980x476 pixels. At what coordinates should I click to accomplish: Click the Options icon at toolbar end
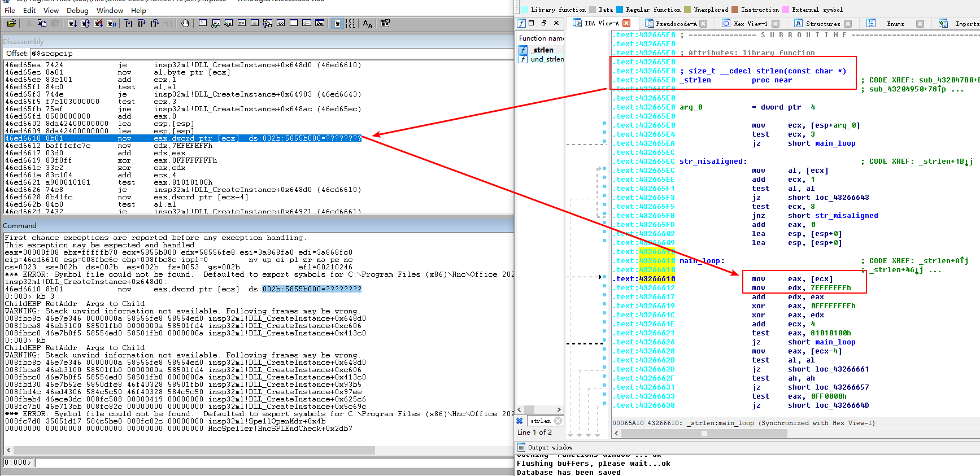385,23
